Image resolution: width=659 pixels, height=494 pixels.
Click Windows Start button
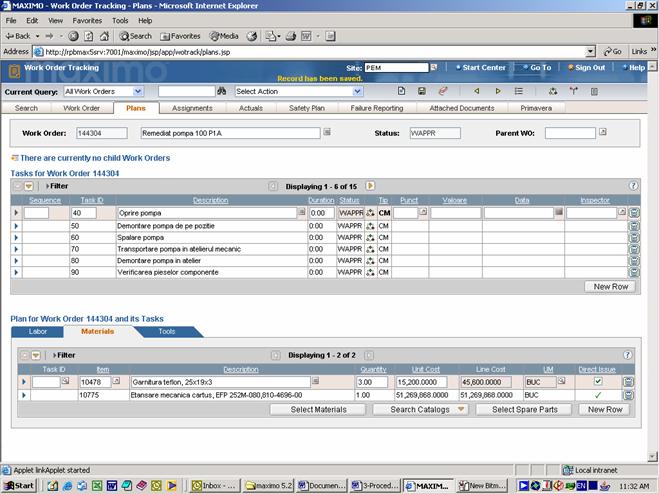(18, 486)
